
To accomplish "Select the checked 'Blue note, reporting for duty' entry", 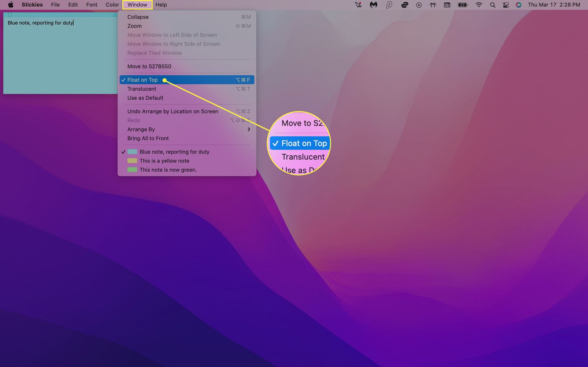I will [174, 152].
